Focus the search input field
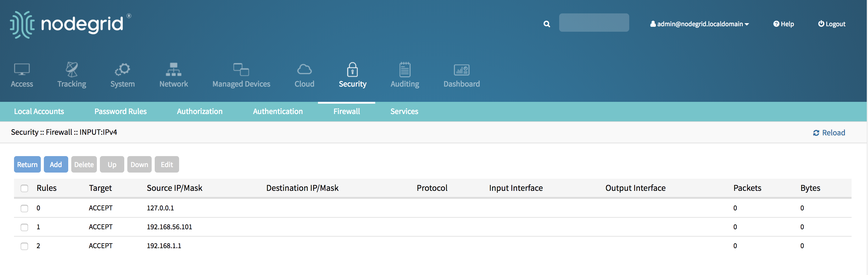Screen dimensions: 868x275 pos(594,23)
